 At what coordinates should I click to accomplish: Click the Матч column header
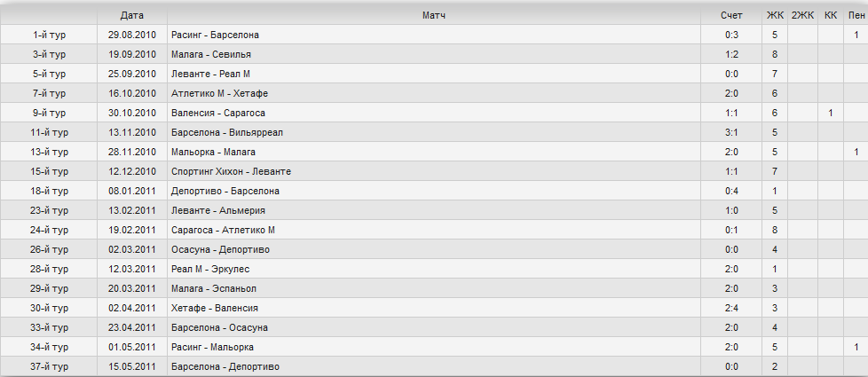[x=433, y=15]
